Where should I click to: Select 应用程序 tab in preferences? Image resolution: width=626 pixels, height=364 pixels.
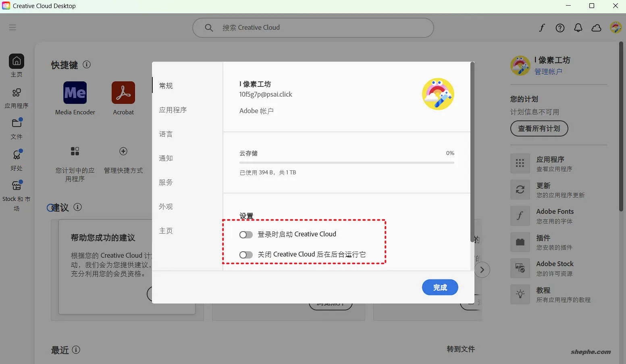[x=173, y=110]
